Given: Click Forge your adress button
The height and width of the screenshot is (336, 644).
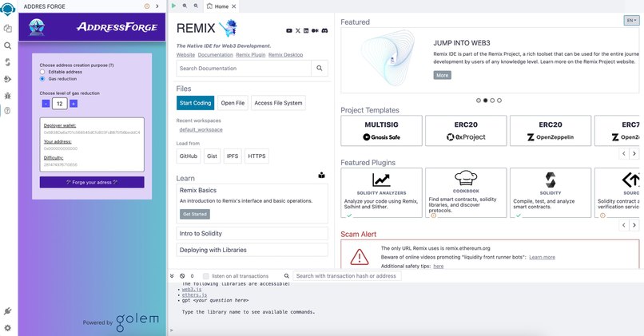Looking at the screenshot, I should tap(92, 182).
